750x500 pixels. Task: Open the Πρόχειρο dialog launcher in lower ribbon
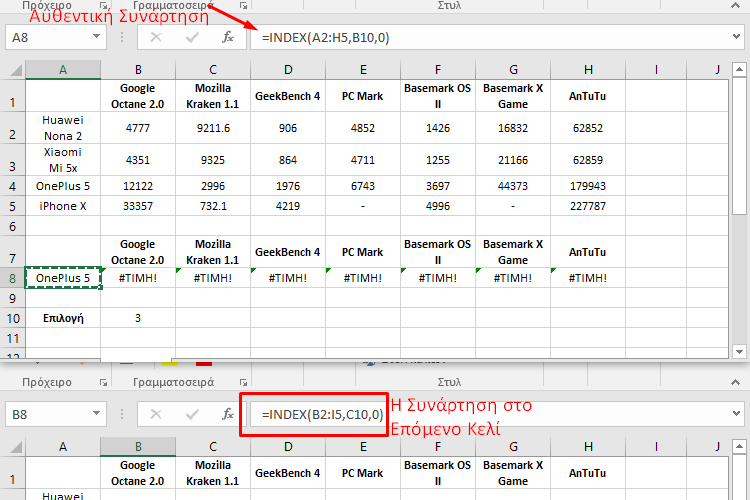pyautogui.click(x=104, y=383)
